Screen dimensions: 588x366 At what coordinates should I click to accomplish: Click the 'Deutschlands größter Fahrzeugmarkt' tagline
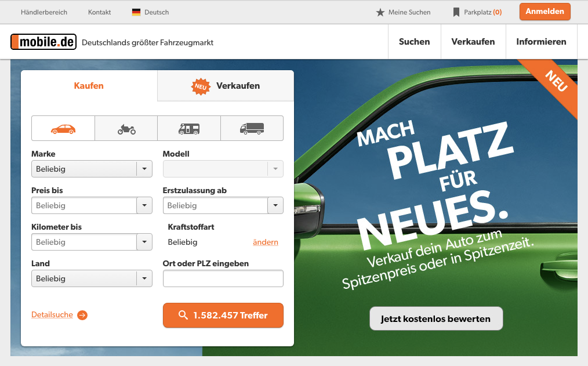(x=148, y=43)
